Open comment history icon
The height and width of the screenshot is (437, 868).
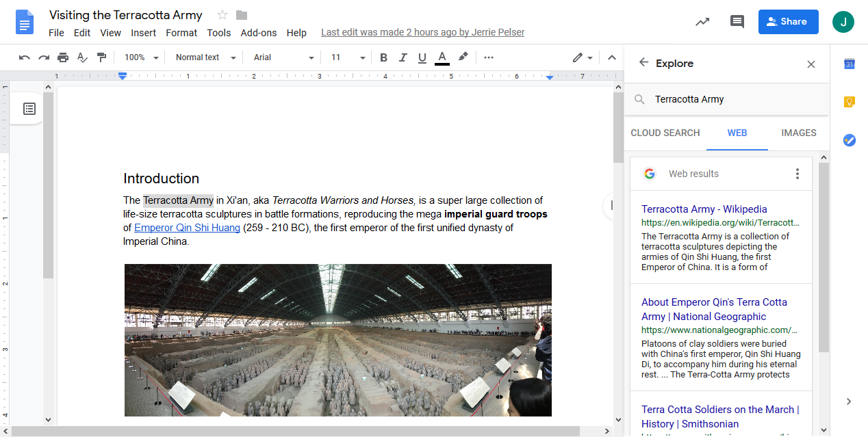click(737, 22)
